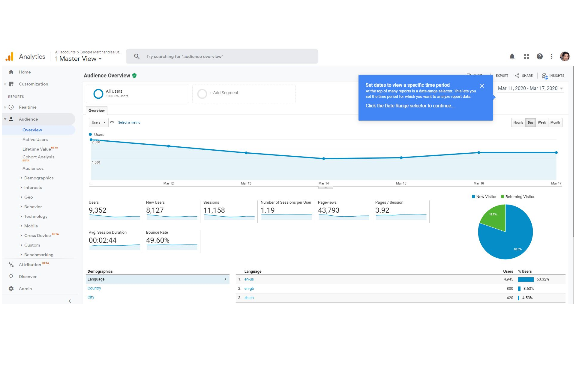
Task: Click the Share icon in report header
Action: pyautogui.click(x=517, y=75)
